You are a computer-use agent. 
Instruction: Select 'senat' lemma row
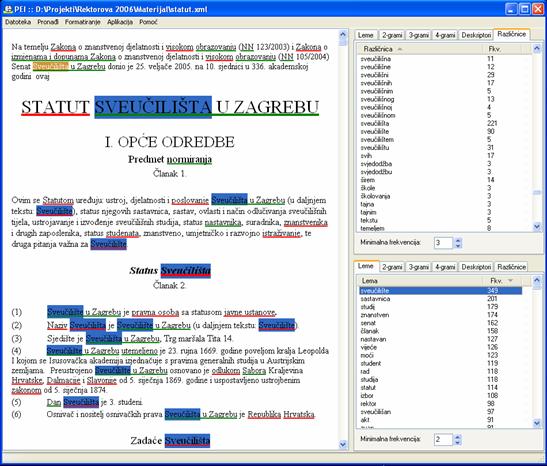441,323
